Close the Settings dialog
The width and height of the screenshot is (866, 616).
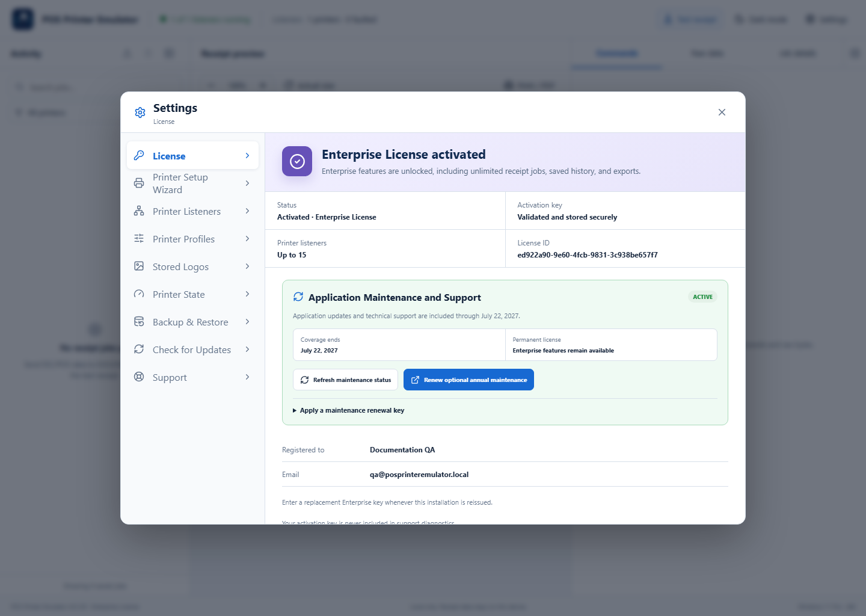click(722, 112)
